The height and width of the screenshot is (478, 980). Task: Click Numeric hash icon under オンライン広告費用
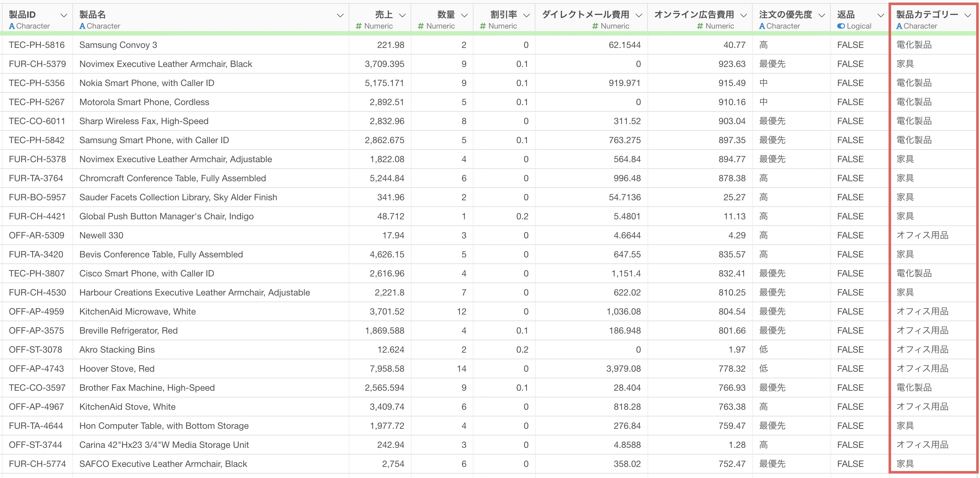(700, 26)
